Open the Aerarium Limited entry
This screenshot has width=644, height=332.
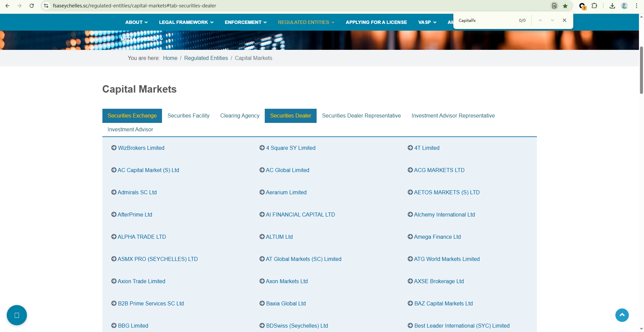coord(286,192)
